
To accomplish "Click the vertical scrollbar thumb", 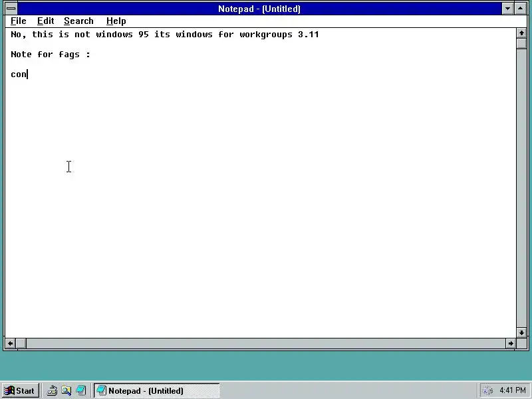I will click(521, 44).
